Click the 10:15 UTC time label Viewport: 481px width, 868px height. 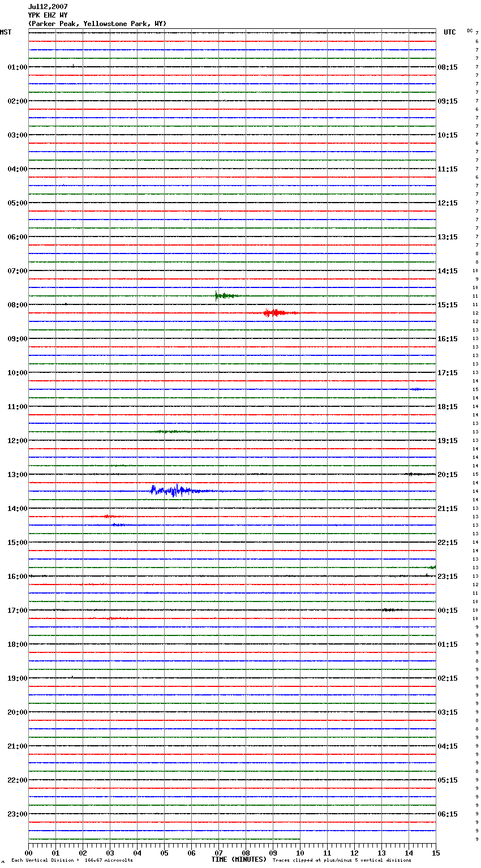point(448,135)
